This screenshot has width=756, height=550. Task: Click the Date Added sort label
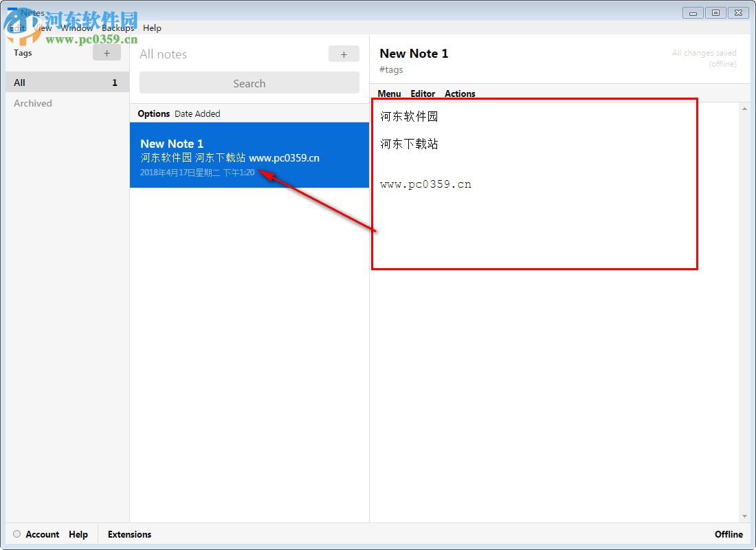(197, 114)
